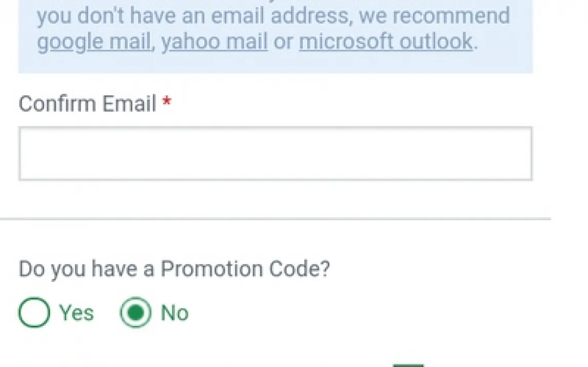Click the red required asterisk
This screenshot has height=367, width=588.
tap(166, 103)
